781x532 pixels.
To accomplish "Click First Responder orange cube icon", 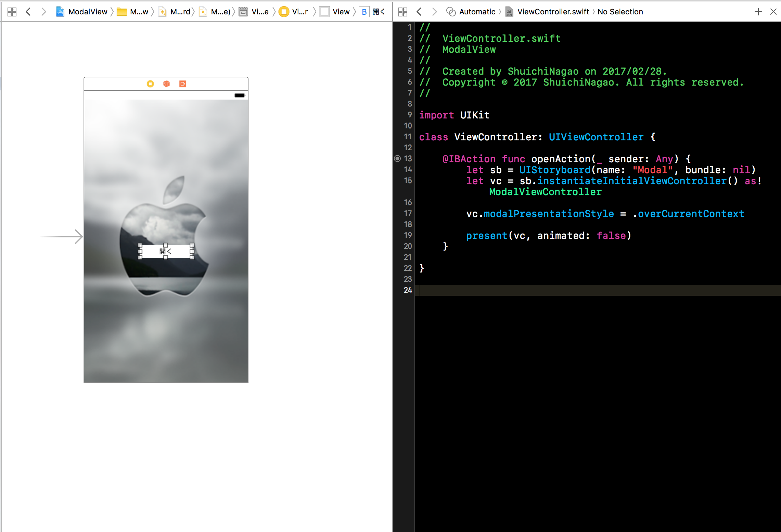I will [166, 84].
